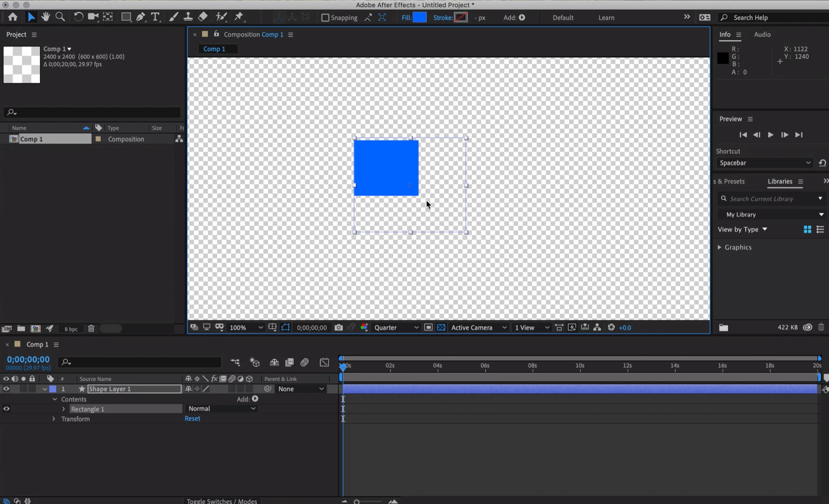Click delete trash icon in Project panel
829x504 pixels.
pos(91,329)
